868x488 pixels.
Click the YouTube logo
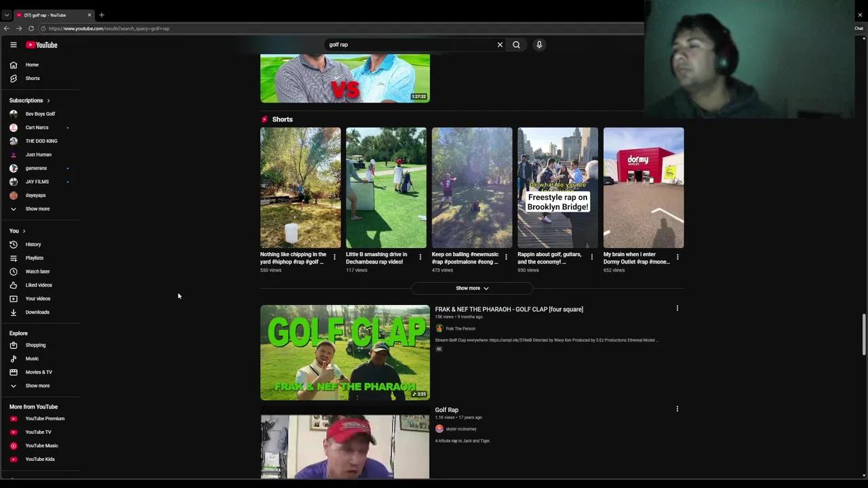(x=41, y=45)
